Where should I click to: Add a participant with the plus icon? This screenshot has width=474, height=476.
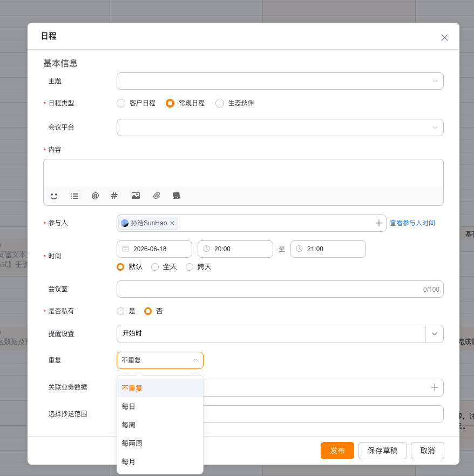378,223
